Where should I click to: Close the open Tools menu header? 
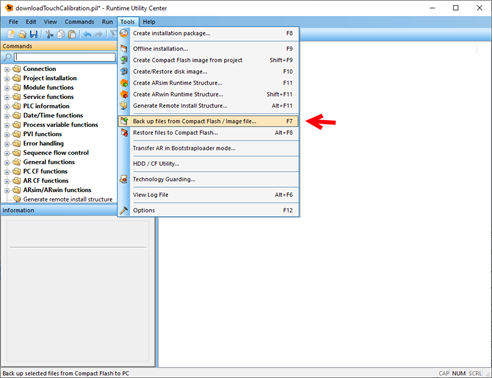click(128, 22)
